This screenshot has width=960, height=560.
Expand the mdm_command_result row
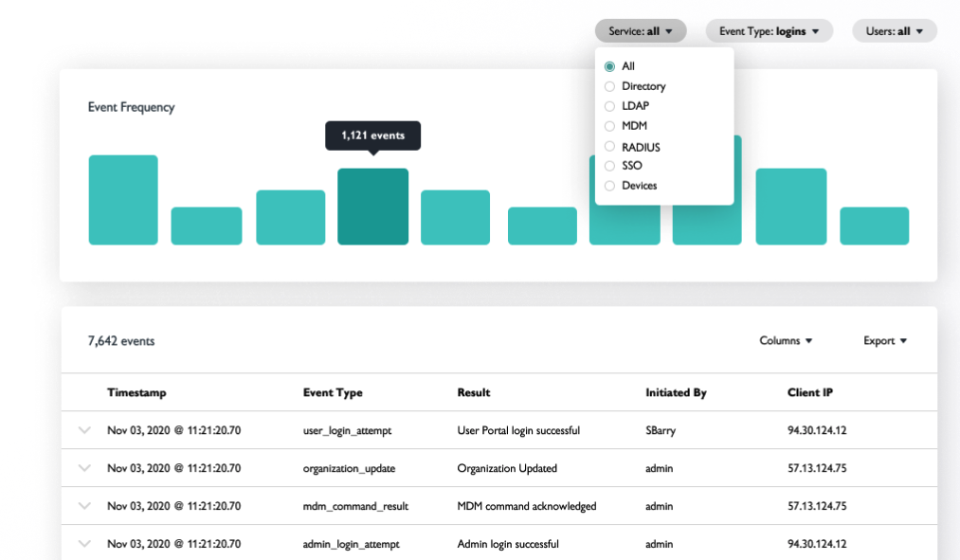coord(83,505)
